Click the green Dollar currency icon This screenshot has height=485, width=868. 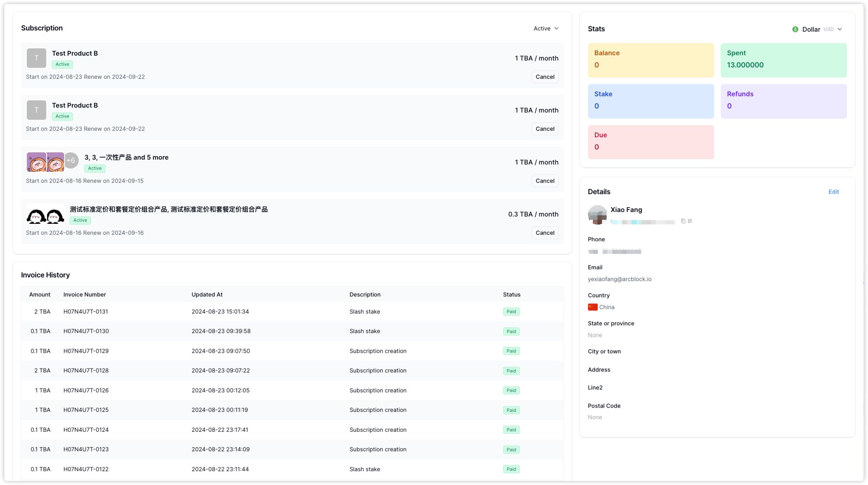(795, 29)
